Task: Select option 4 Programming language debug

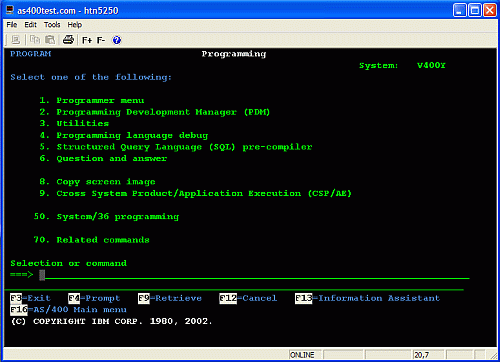Action: (124, 135)
